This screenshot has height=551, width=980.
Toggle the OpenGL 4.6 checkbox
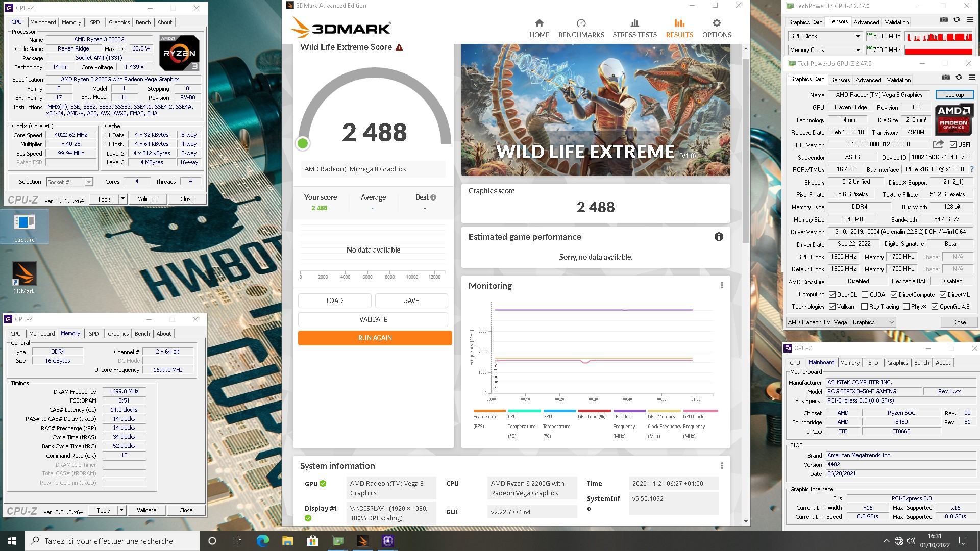[x=935, y=307]
